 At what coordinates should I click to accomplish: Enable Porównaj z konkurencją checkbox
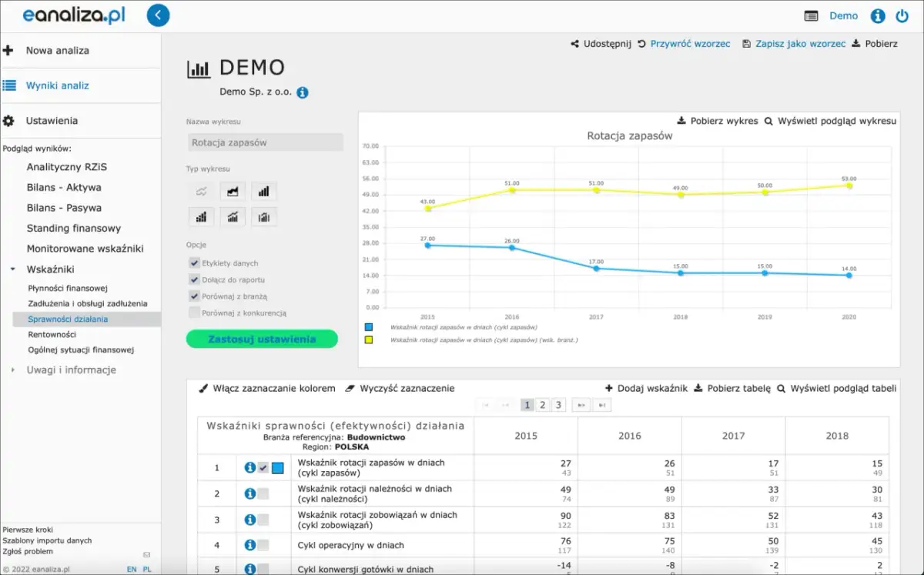[x=194, y=313]
